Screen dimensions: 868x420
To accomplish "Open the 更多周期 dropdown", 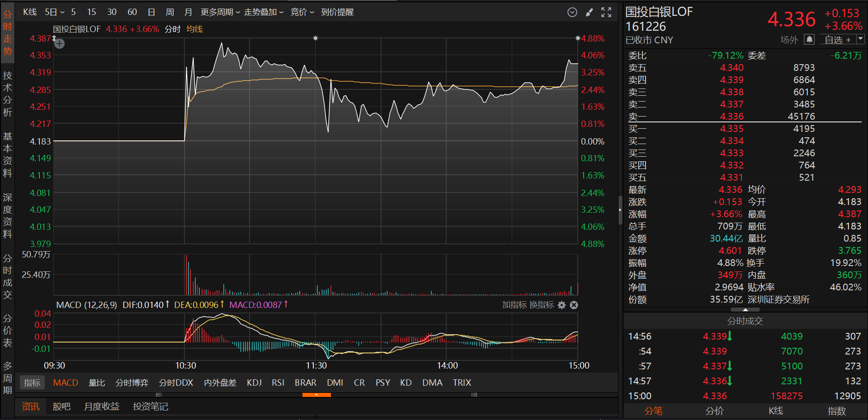I will click(x=220, y=12).
